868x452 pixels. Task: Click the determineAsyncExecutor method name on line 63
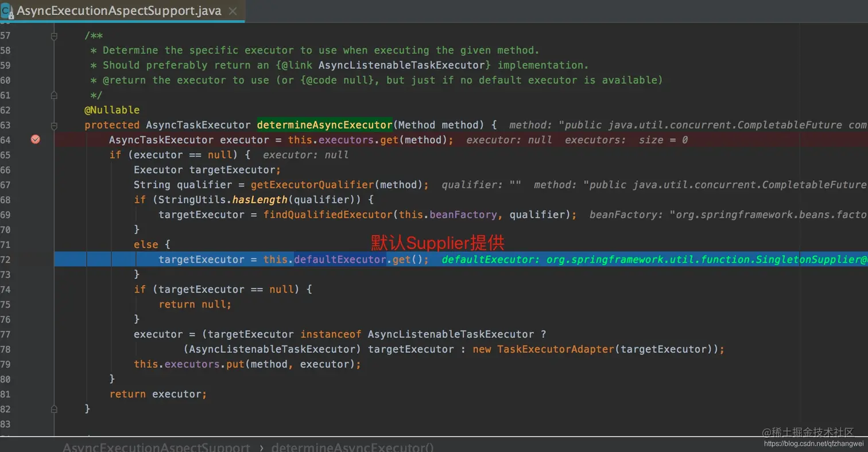[324, 125]
